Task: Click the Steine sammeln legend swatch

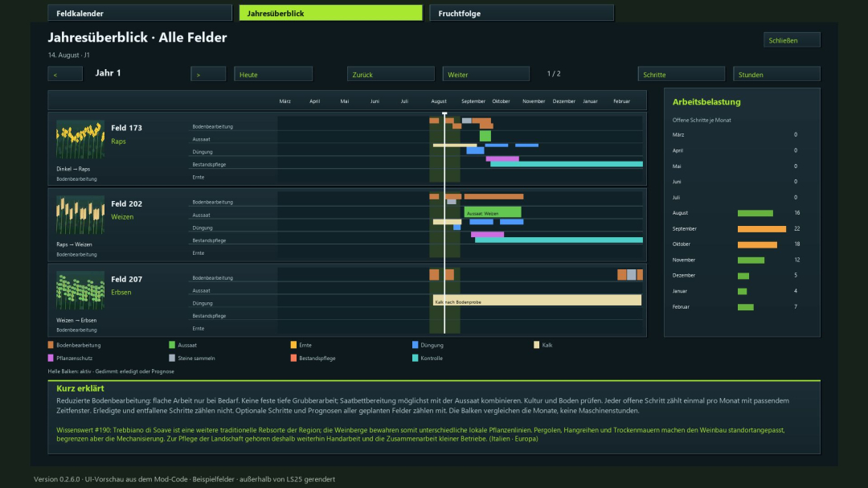Action: tap(172, 358)
